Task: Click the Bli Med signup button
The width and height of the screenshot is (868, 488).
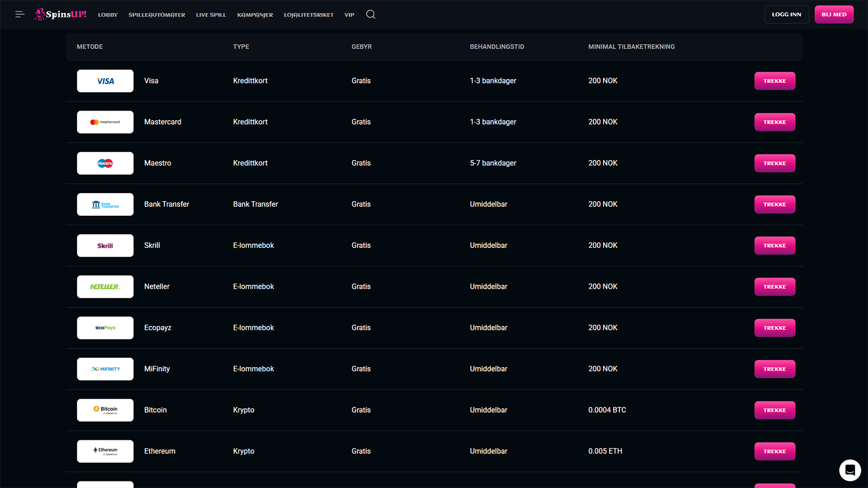Action: [834, 15]
